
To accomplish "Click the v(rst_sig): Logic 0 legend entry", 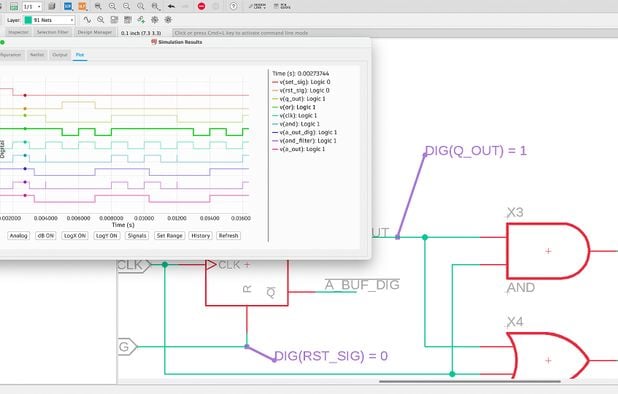I will tap(301, 90).
